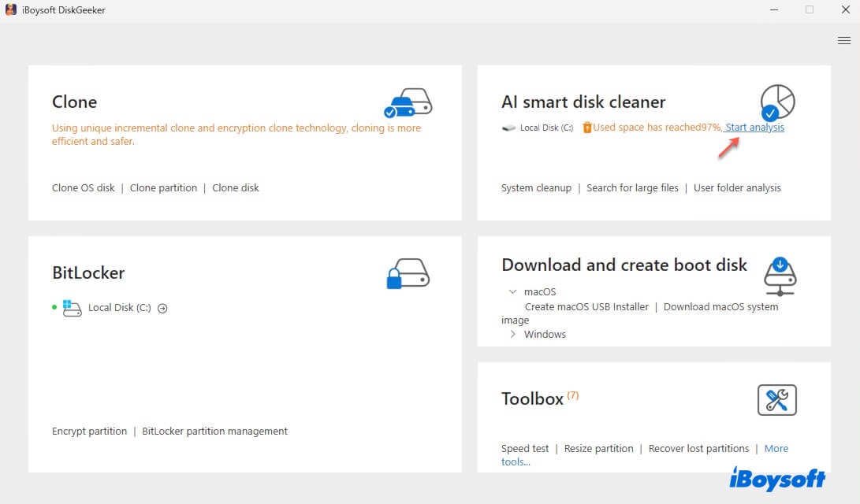This screenshot has width=860, height=504.
Task: Click Local Disk (C:) label in AI cleaner
Action: 546,128
